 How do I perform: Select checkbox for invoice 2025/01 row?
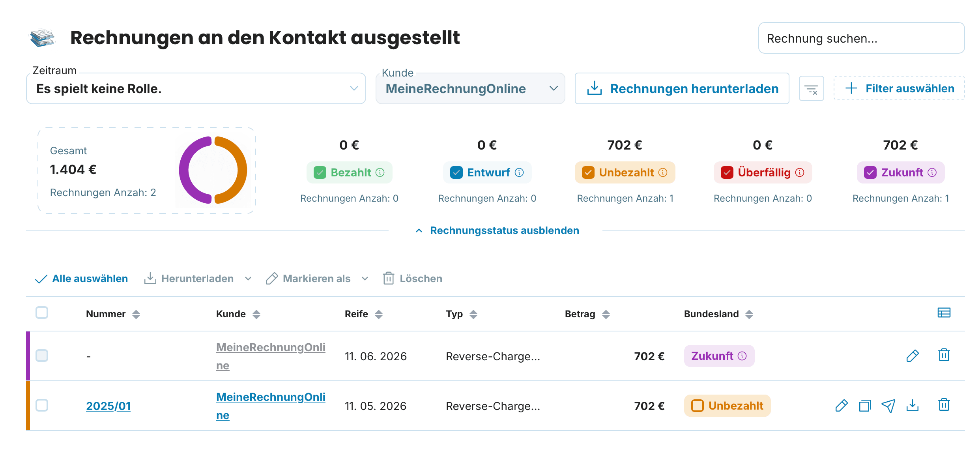[42, 405]
